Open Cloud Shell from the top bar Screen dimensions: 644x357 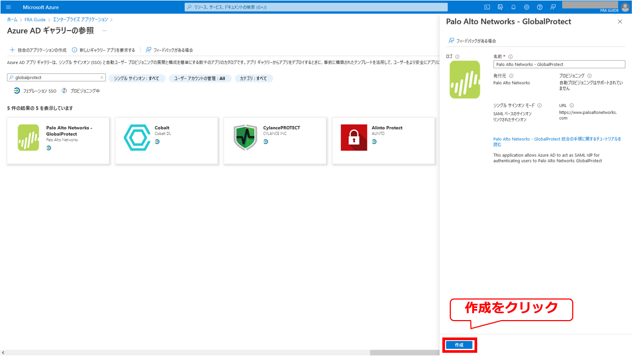click(x=487, y=7)
